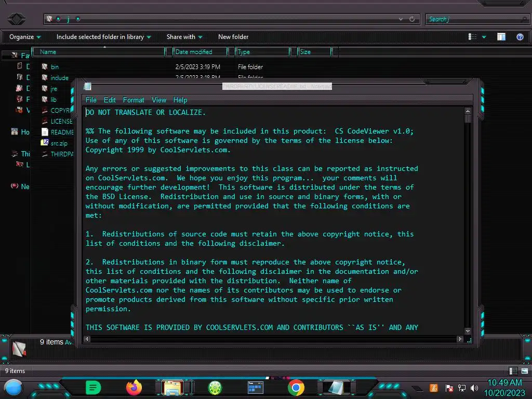Screen dimensions: 532x399
Task: Open Notepad File menu
Action: click(x=91, y=100)
